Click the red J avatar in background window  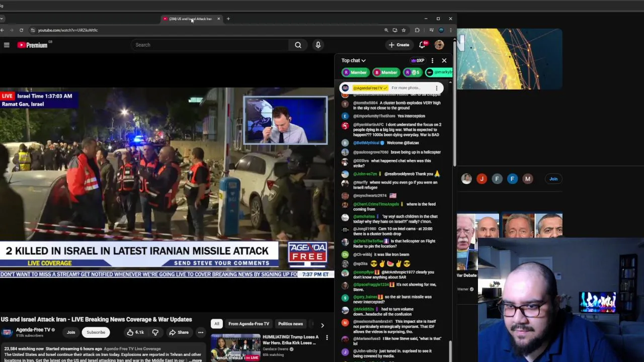[x=482, y=179]
